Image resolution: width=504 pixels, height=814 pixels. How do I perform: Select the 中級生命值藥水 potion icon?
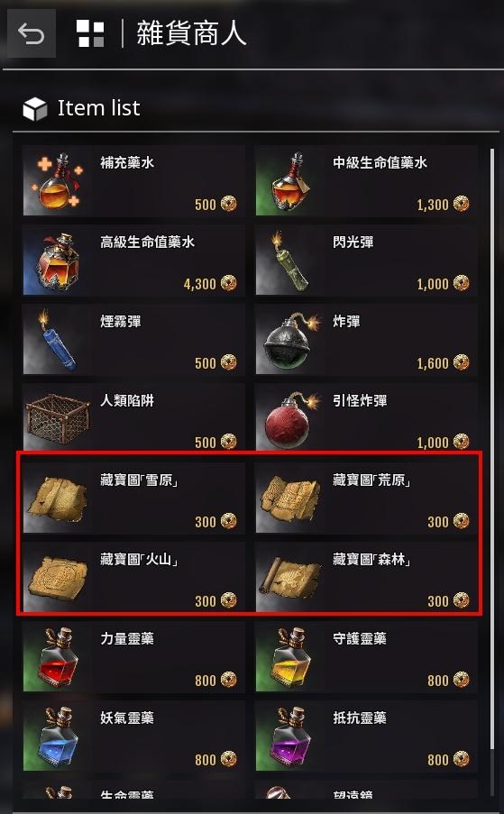pos(289,181)
